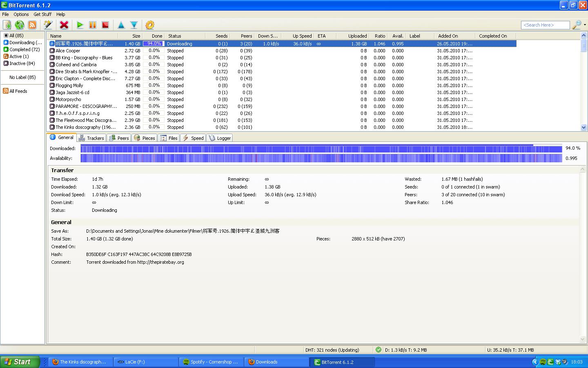Switch to the Files tab

click(169, 138)
